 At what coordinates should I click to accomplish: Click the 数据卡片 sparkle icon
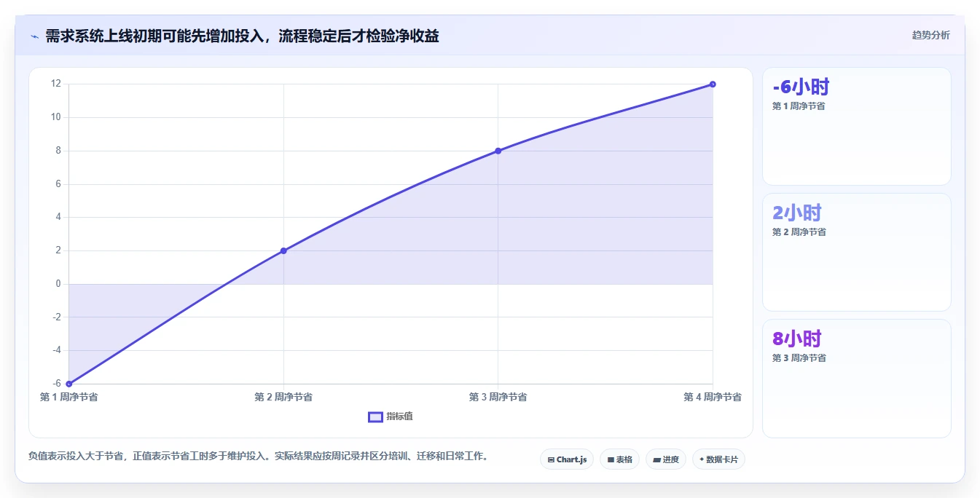(702, 460)
